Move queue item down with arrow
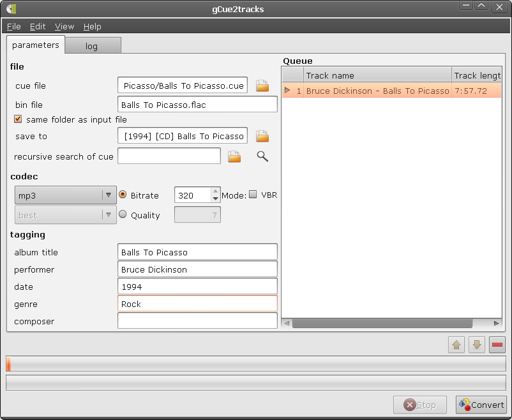The width and height of the screenshot is (512, 420). coord(476,345)
